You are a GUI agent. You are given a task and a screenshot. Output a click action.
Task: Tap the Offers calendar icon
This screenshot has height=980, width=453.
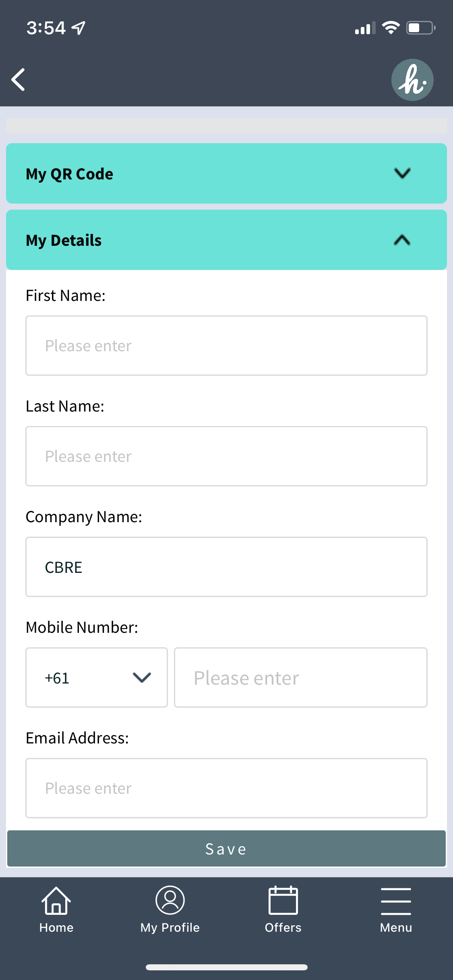[x=283, y=900]
